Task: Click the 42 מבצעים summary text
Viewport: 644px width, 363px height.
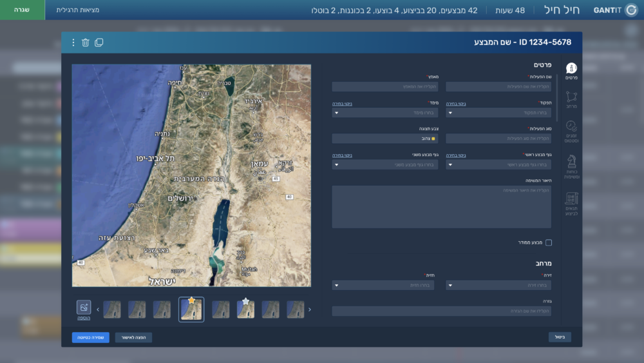Action: coord(394,10)
